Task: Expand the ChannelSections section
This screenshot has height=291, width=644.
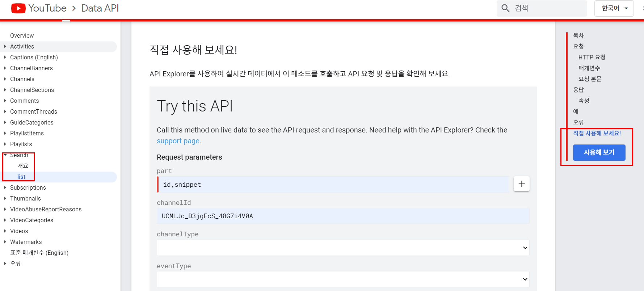Action: coord(5,90)
